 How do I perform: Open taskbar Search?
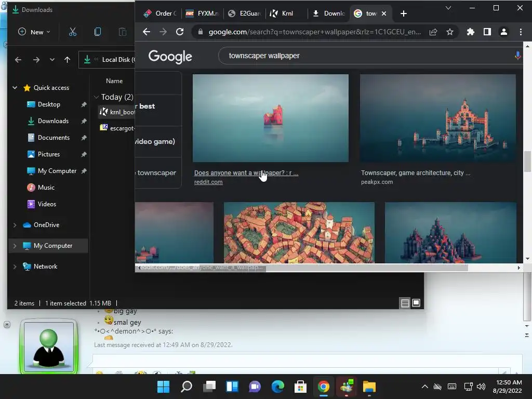point(187,387)
